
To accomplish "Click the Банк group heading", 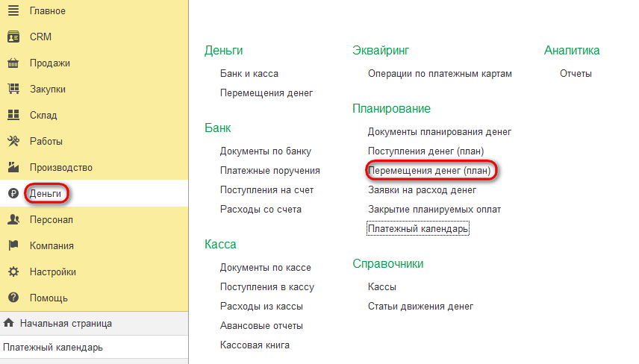I will [218, 128].
